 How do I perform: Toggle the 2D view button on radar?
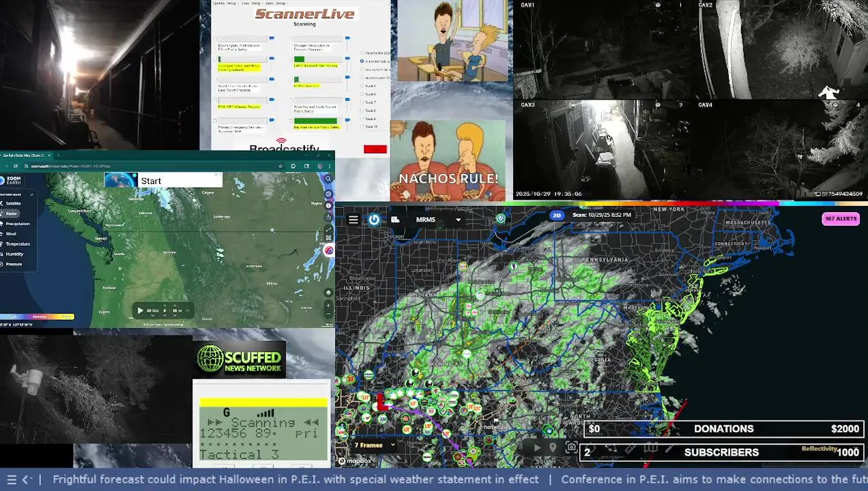(557, 215)
